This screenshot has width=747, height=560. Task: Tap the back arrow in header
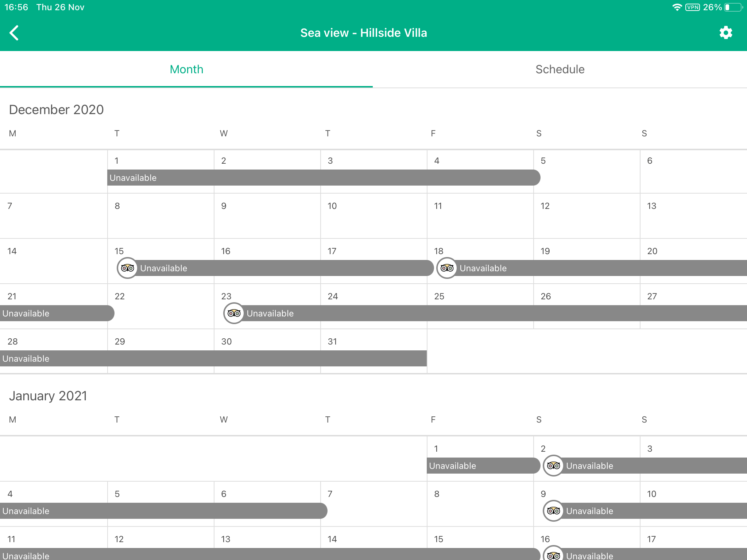[14, 33]
